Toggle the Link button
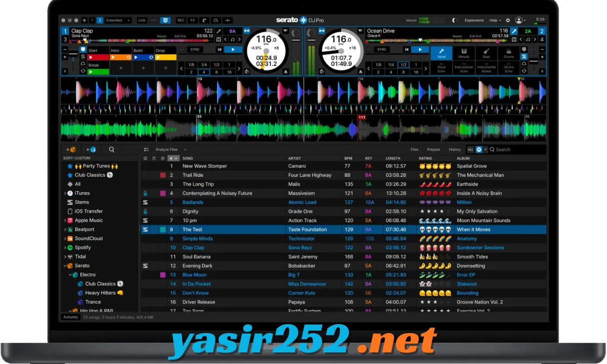 click(x=142, y=20)
